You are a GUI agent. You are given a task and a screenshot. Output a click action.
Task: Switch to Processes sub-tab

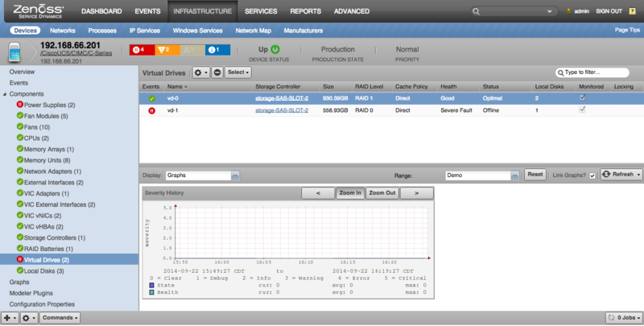pyautogui.click(x=102, y=31)
